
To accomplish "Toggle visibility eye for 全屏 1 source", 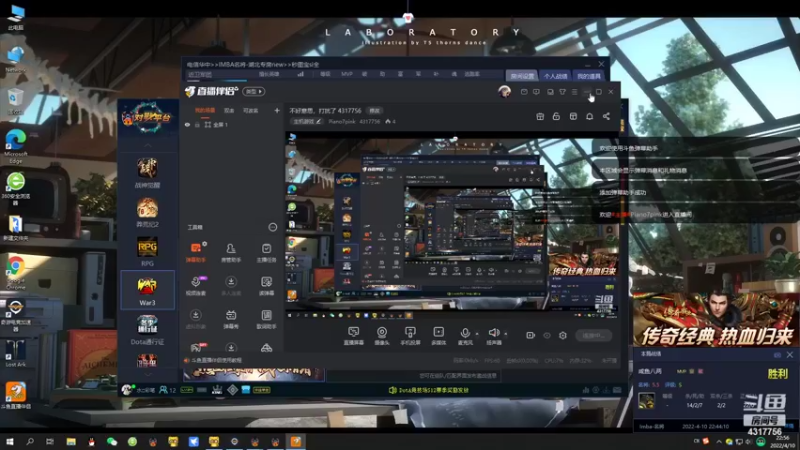I will point(187,124).
